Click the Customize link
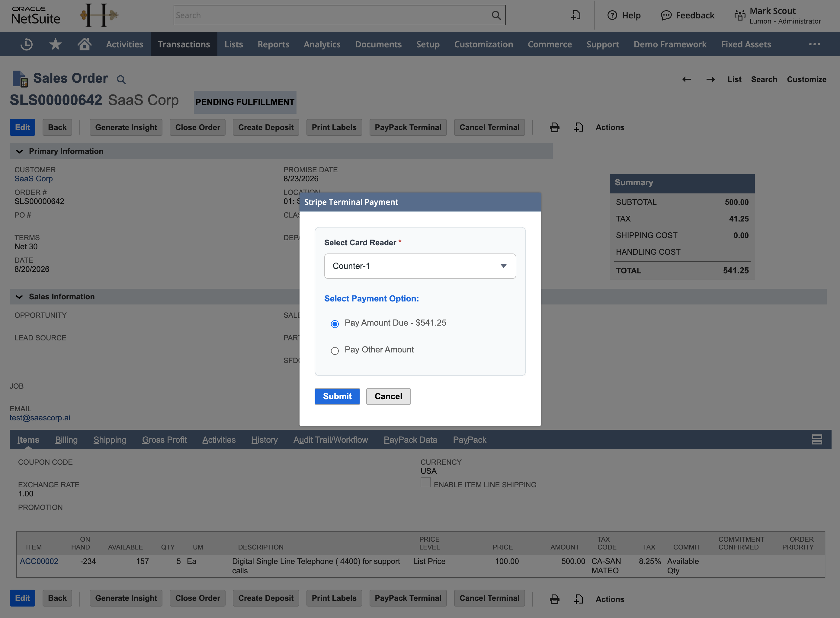 (807, 79)
